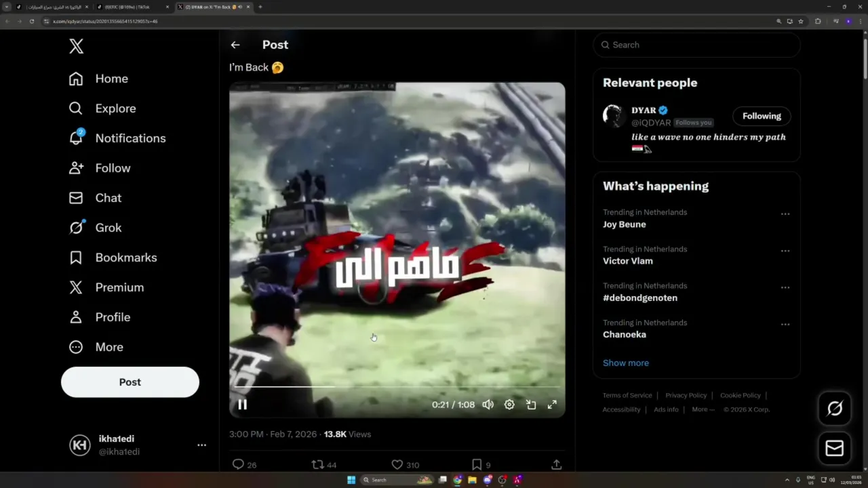Open video settings gear
868x488 pixels.
pyautogui.click(x=509, y=405)
